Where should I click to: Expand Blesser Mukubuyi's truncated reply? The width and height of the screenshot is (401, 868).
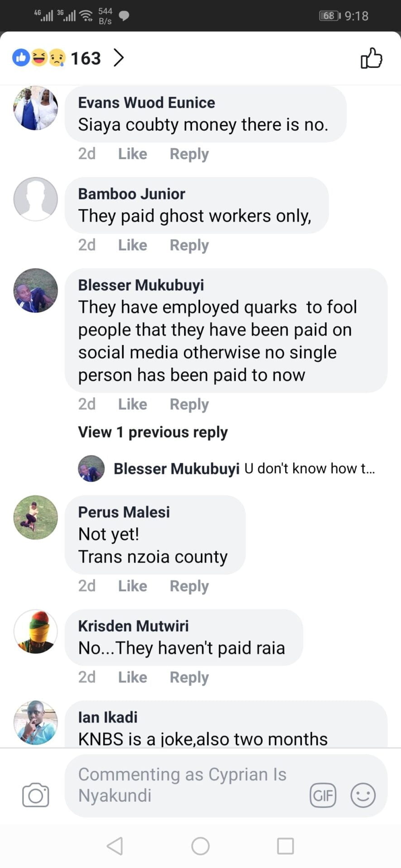click(310, 468)
